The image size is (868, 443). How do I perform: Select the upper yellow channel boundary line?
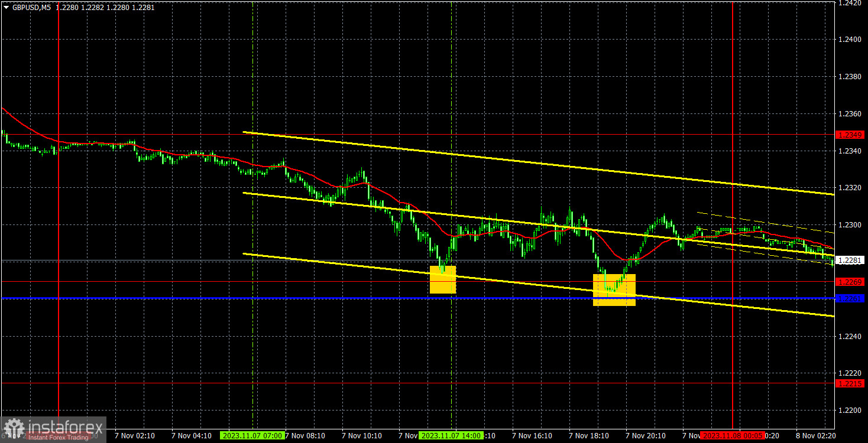(x=539, y=163)
